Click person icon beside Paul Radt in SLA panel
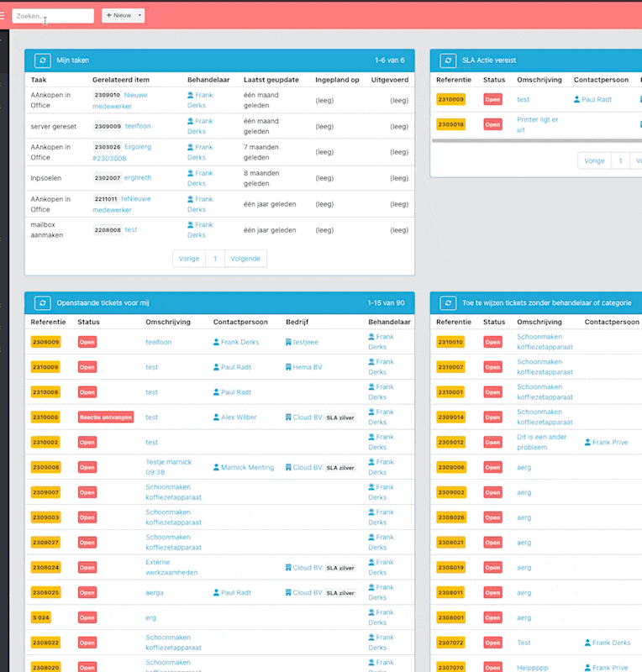The image size is (642, 672). (576, 99)
